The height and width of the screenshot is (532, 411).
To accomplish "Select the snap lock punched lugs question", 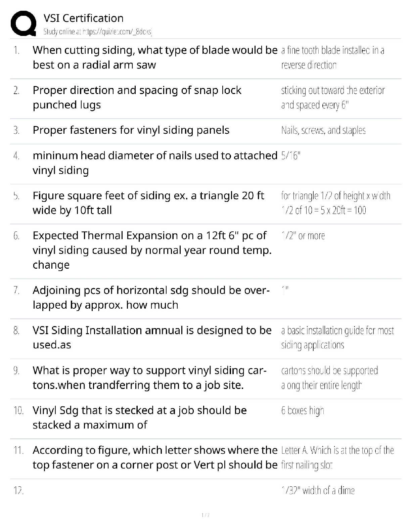I will click(x=137, y=97).
